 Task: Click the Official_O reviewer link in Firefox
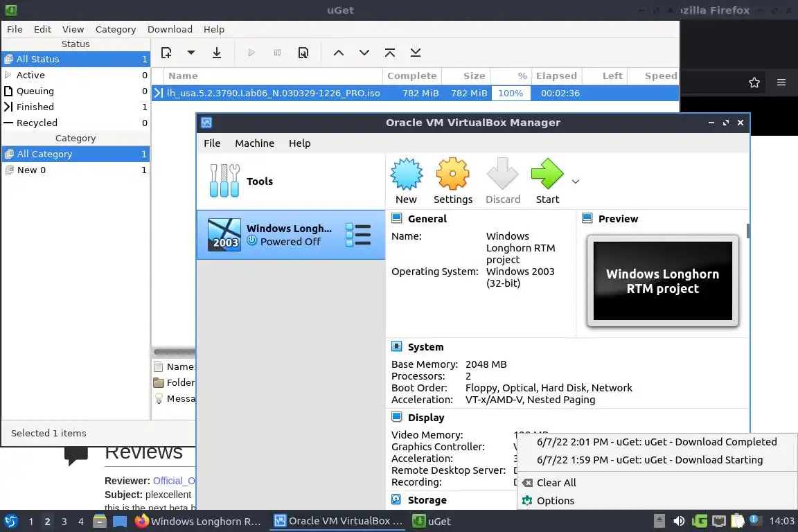tap(174, 481)
